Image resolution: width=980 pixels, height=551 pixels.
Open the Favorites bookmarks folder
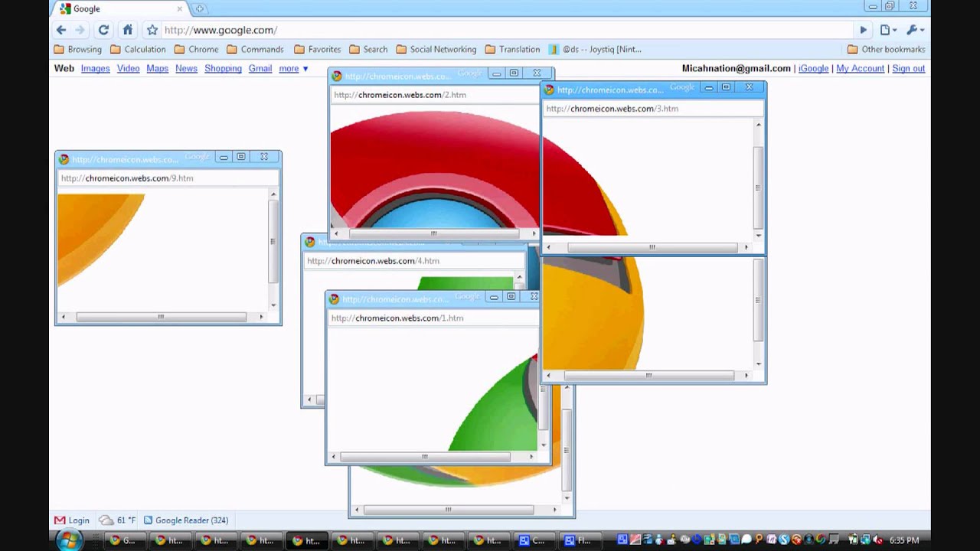pos(317,49)
